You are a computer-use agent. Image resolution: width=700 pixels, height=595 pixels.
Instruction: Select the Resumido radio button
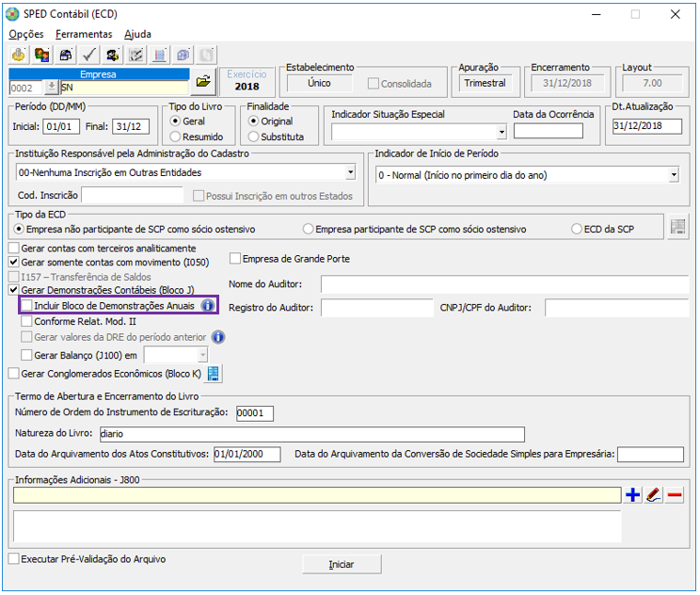[175, 137]
